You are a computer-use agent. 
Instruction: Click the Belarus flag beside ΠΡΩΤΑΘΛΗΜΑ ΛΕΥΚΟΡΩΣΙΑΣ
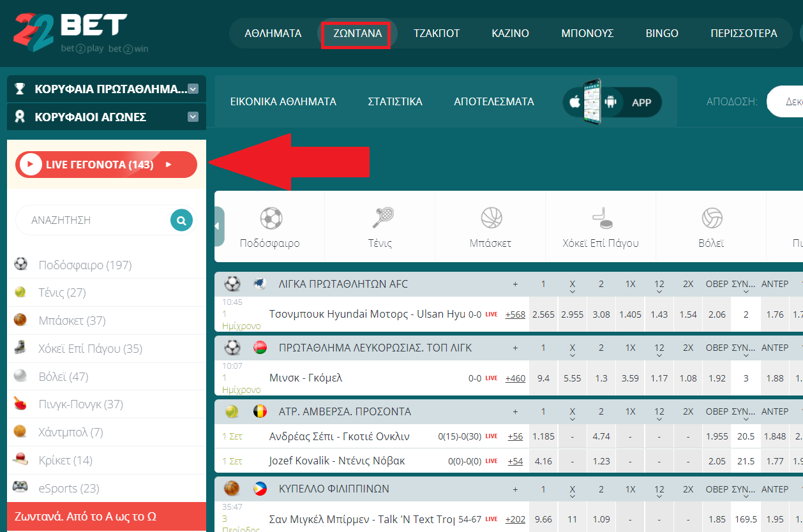click(x=260, y=348)
